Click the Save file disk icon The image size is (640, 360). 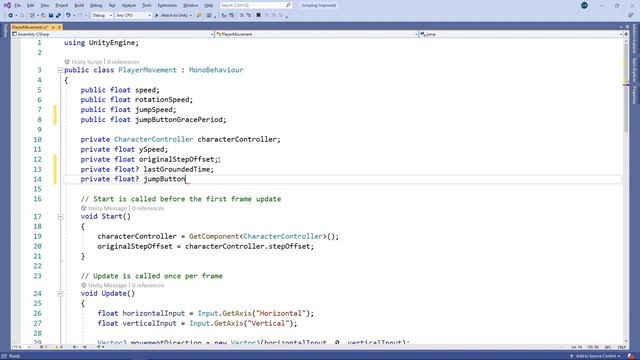(51, 16)
